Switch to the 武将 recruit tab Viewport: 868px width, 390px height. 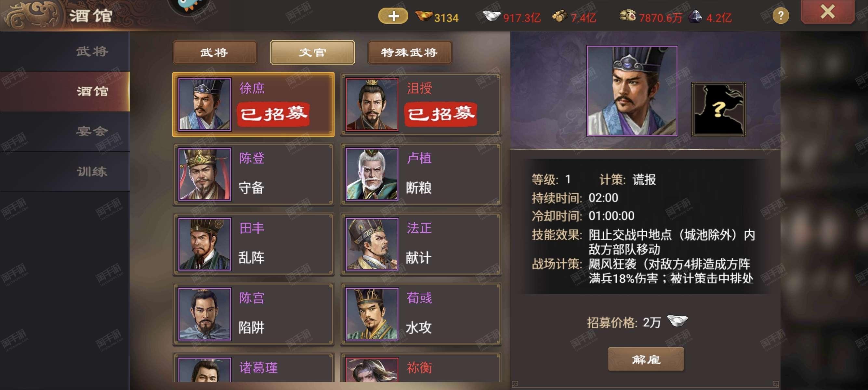coord(215,53)
